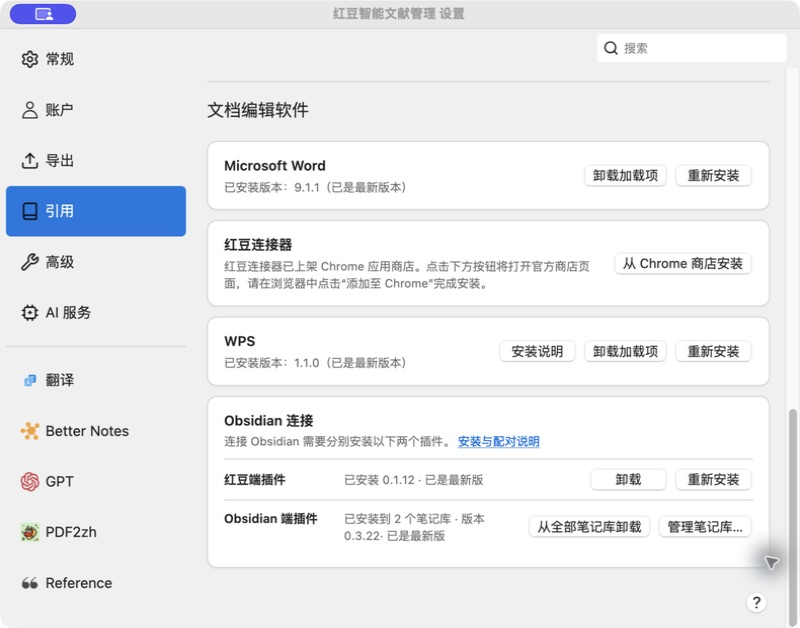800x628 pixels.
Task: Click the Better Notes orange icon
Action: coord(30,431)
